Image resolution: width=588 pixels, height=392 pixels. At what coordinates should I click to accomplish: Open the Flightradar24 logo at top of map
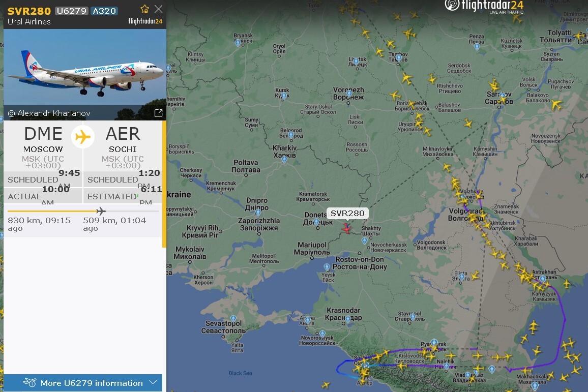(x=484, y=7)
